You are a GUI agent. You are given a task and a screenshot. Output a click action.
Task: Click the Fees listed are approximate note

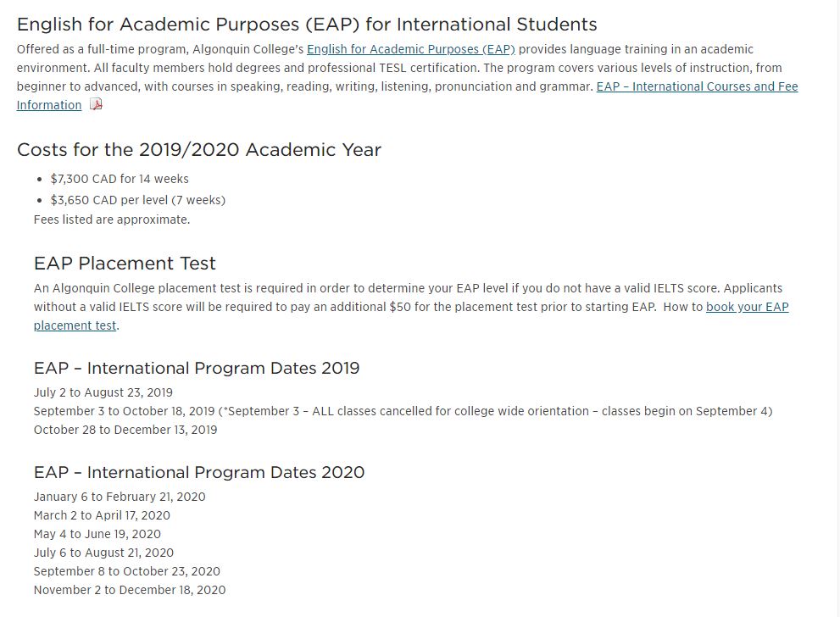pyautogui.click(x=112, y=220)
